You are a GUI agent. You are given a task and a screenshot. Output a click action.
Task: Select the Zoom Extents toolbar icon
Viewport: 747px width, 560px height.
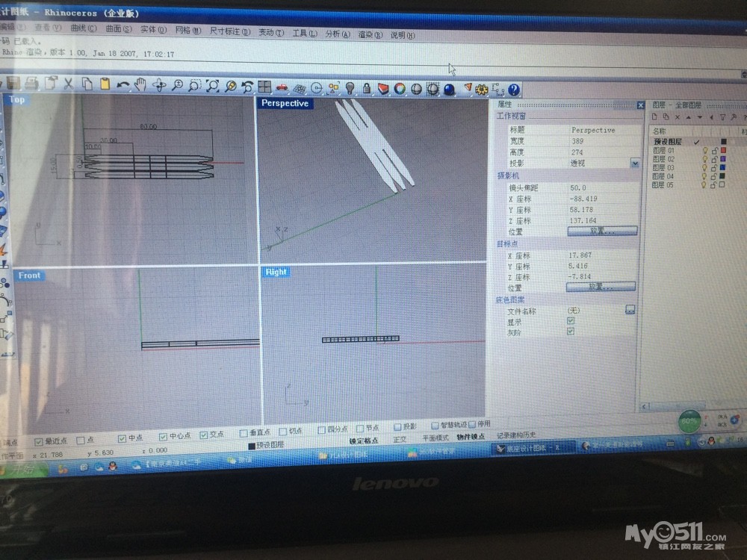[213, 87]
